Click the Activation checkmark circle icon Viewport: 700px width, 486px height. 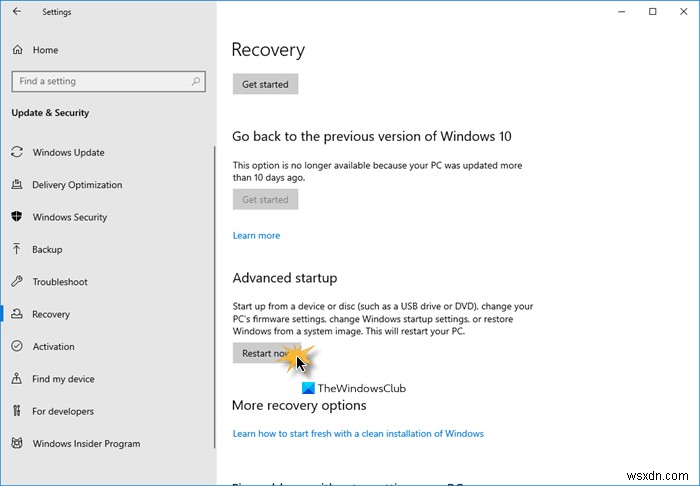[17, 346]
